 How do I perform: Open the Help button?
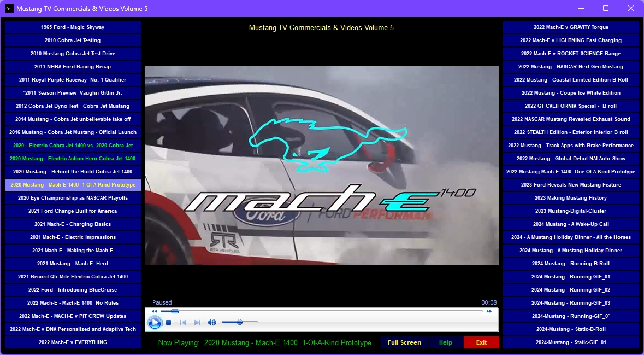(445, 342)
